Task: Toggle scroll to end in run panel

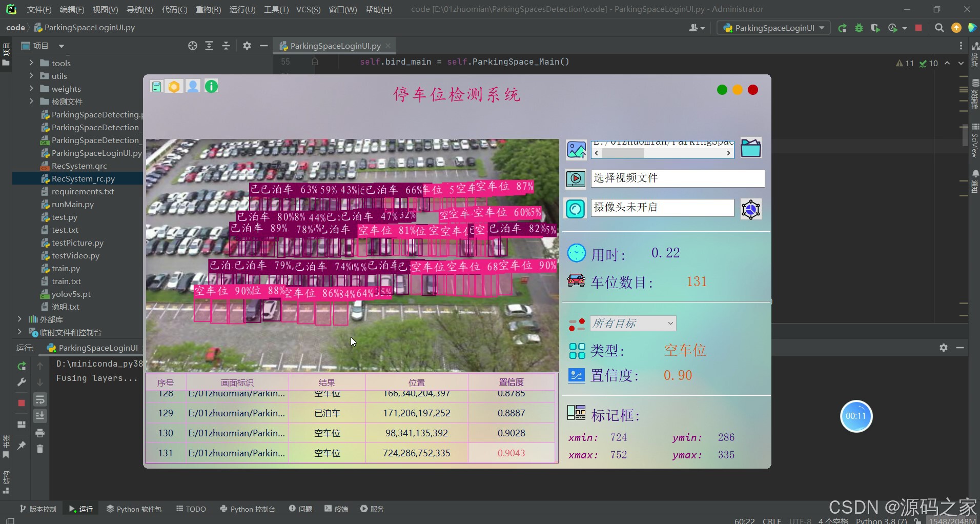Action: tap(40, 416)
